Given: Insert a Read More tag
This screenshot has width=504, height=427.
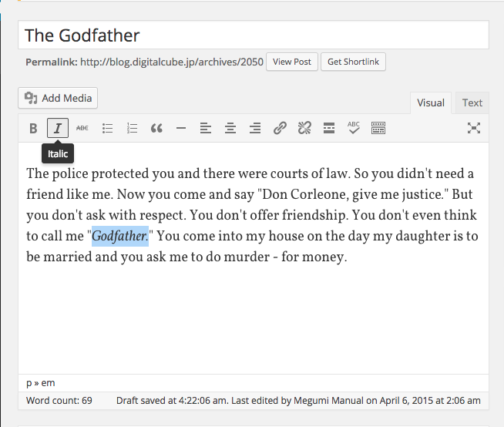Looking at the screenshot, I should point(329,129).
